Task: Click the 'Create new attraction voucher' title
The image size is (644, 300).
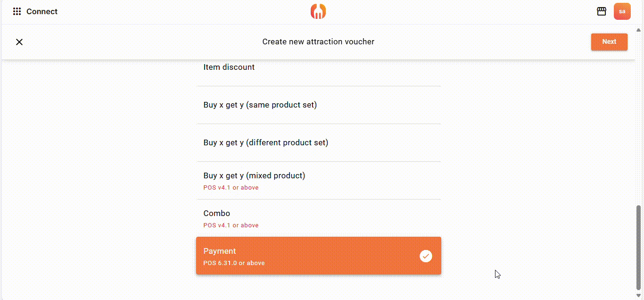Action: click(x=318, y=42)
